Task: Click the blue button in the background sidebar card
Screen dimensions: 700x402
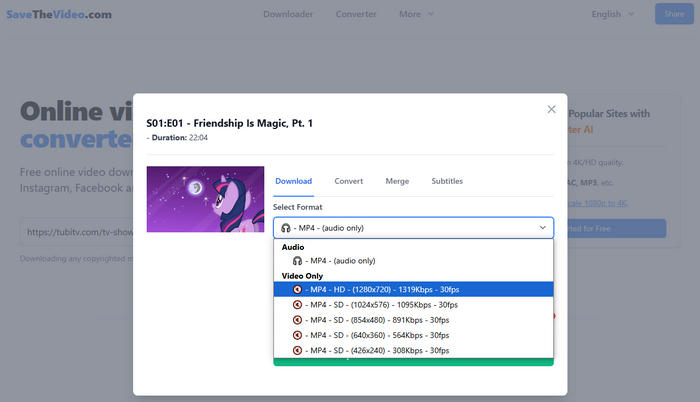Action: (617, 228)
